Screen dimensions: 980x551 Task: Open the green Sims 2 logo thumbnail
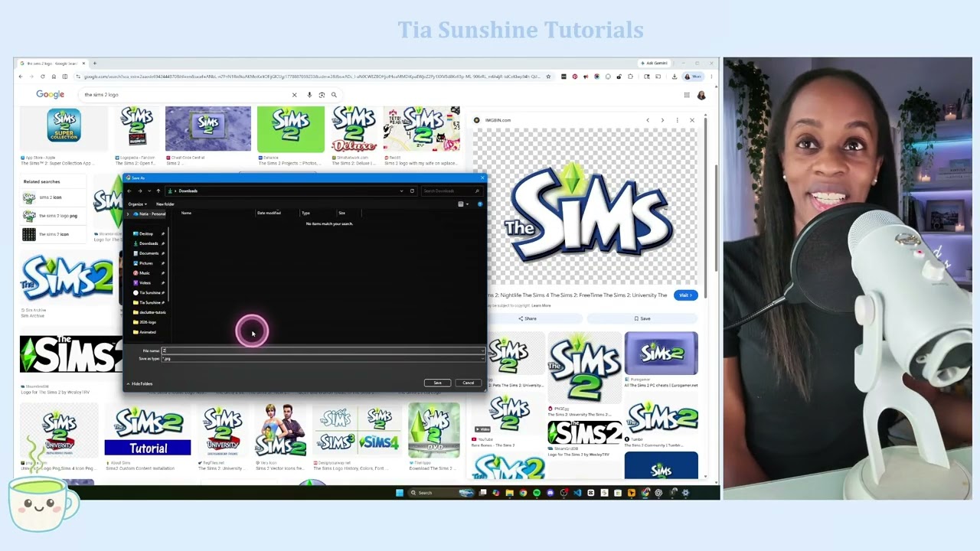coord(291,129)
